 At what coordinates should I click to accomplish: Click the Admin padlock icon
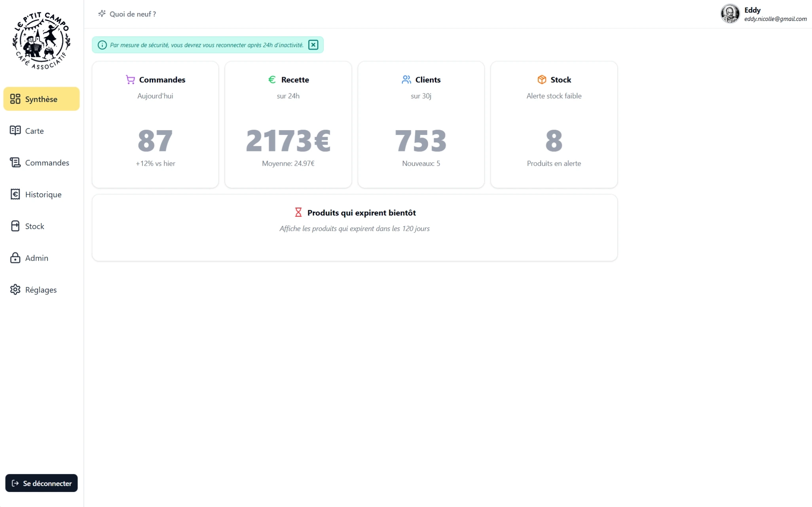15,258
